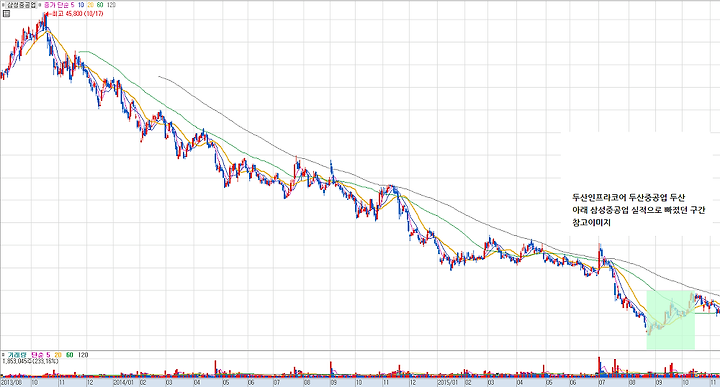
Task: Select the 단순 label in the volume legend
Action: click(x=38, y=355)
